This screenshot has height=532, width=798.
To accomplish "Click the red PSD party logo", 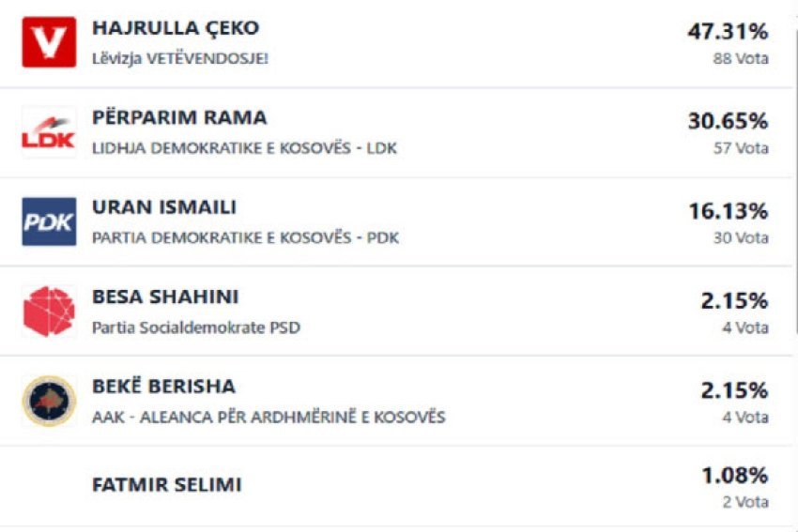I will click(49, 312).
